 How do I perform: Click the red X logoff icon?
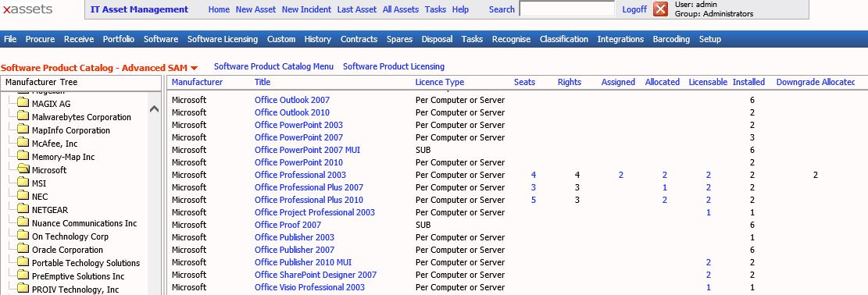pyautogui.click(x=660, y=9)
